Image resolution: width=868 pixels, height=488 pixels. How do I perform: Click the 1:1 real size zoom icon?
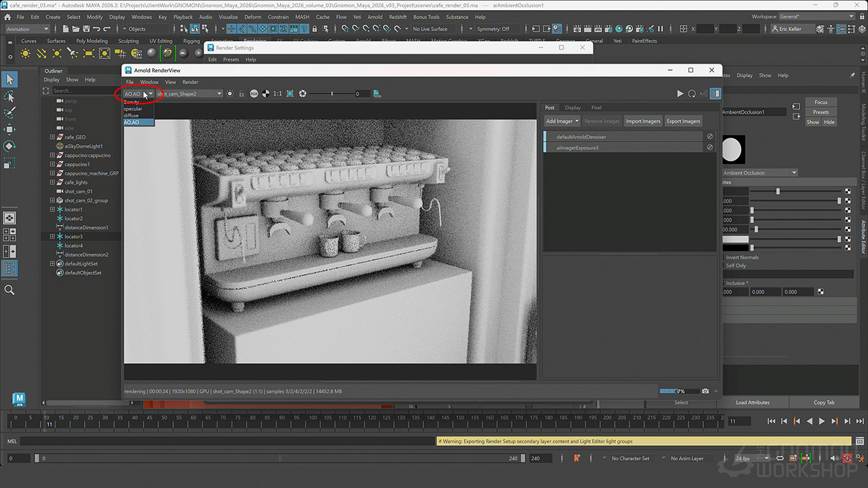277,94
